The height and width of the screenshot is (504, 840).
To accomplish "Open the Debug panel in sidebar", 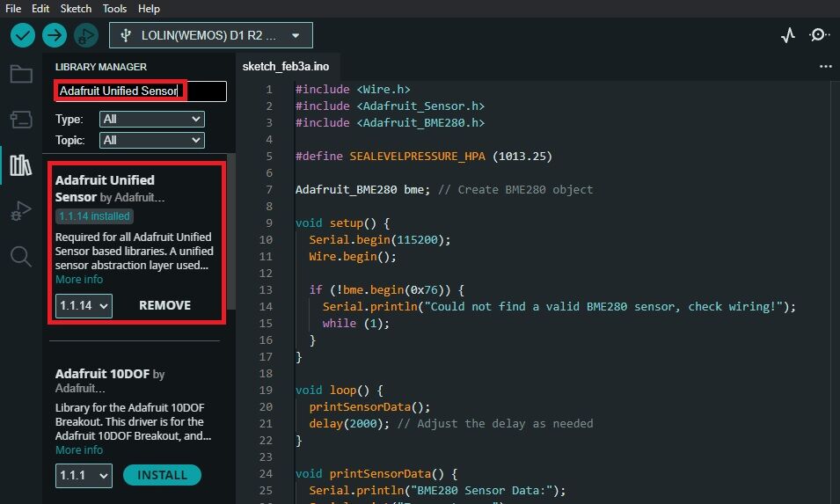I will click(20, 211).
